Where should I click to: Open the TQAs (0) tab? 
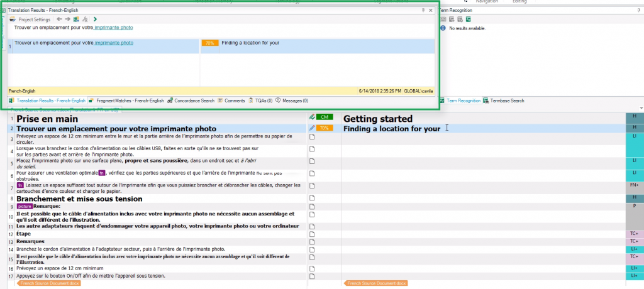click(x=260, y=101)
